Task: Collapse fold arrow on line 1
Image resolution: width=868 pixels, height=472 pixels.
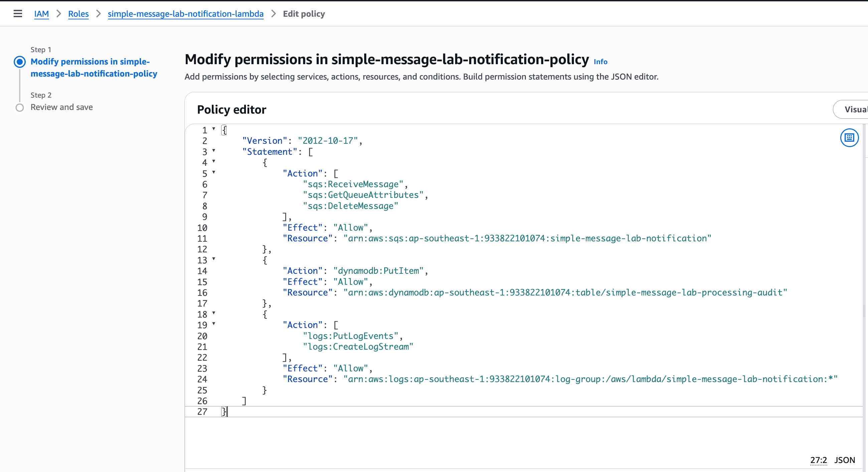Action: 213,129
